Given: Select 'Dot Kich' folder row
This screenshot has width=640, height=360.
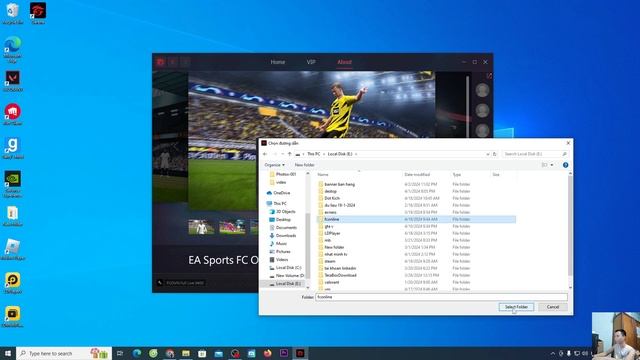Looking at the screenshot, I should (416, 198).
